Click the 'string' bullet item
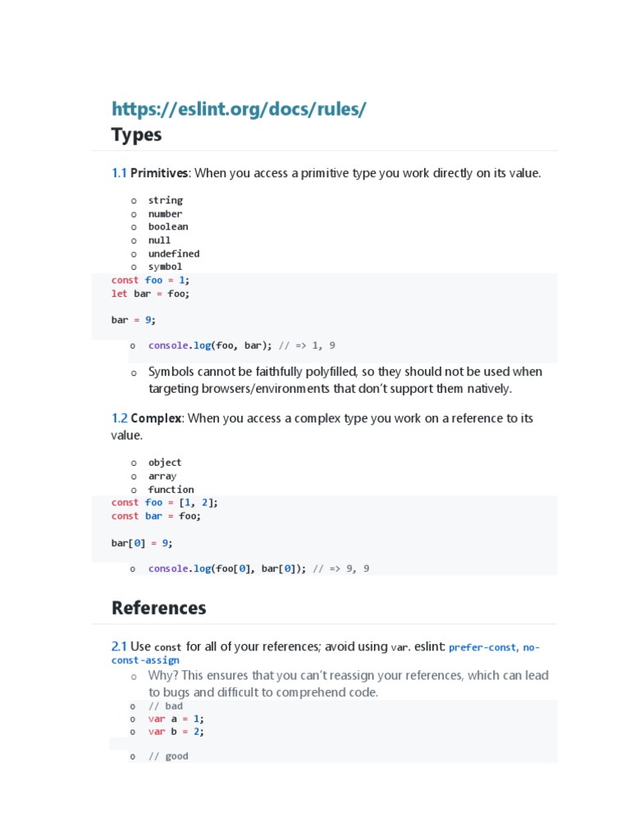The width and height of the screenshot is (630, 840). (165, 200)
